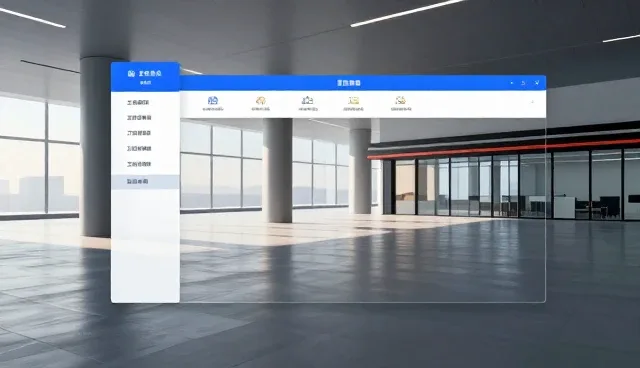The width and height of the screenshot is (640, 368).
Task: Maximize the window from the blue title bar
Action: pos(524,83)
